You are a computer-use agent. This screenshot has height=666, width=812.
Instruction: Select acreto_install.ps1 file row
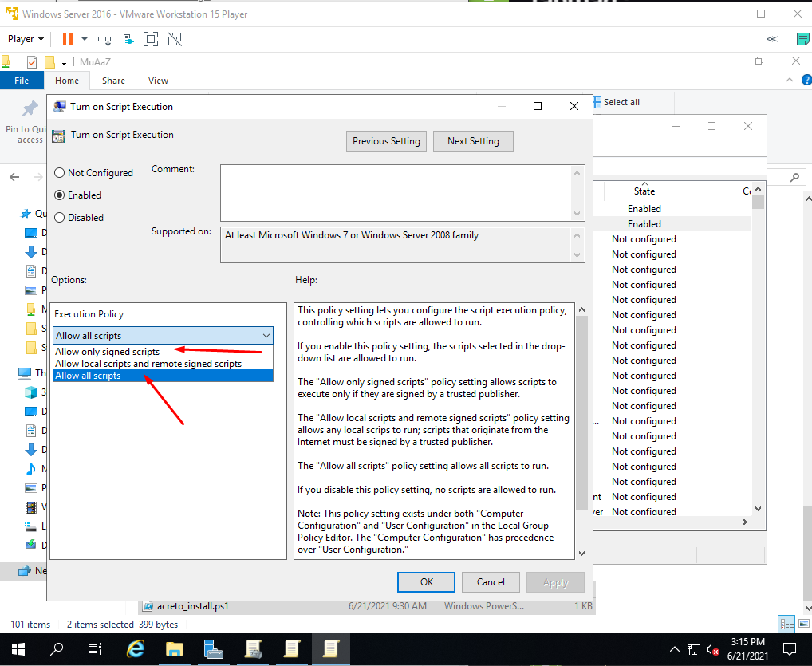click(x=368, y=606)
